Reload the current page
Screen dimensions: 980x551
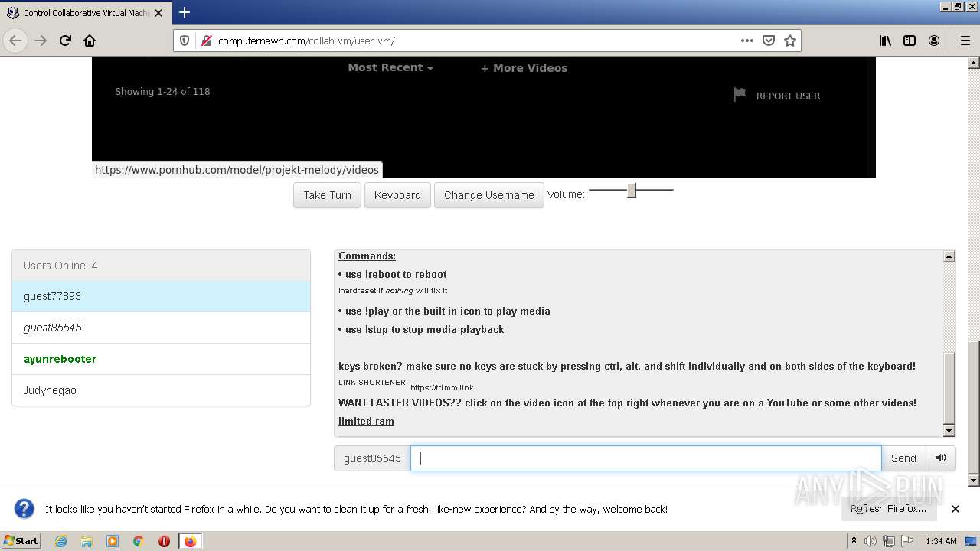click(x=65, y=41)
